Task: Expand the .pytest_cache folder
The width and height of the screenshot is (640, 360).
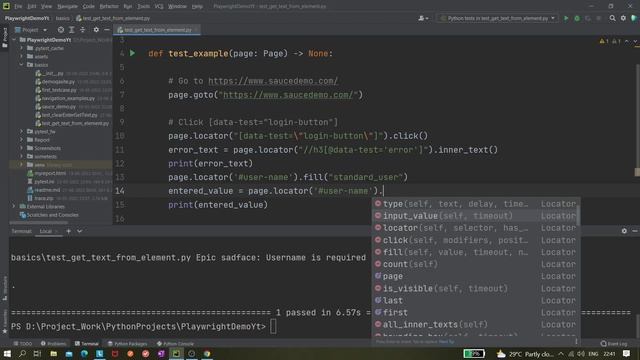Action: 22,48
